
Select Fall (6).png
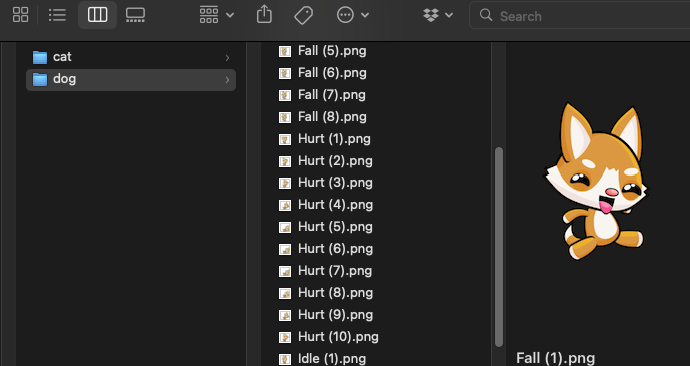tap(332, 73)
